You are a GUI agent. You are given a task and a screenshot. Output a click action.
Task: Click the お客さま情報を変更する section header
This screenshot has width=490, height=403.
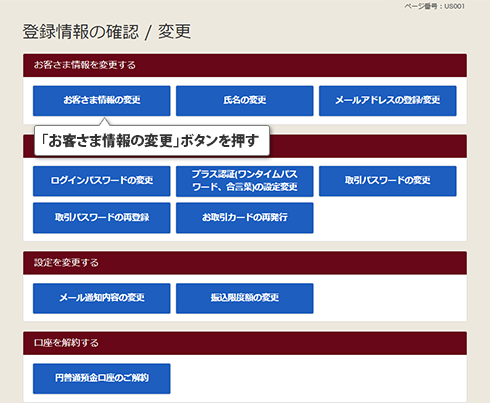click(245, 65)
